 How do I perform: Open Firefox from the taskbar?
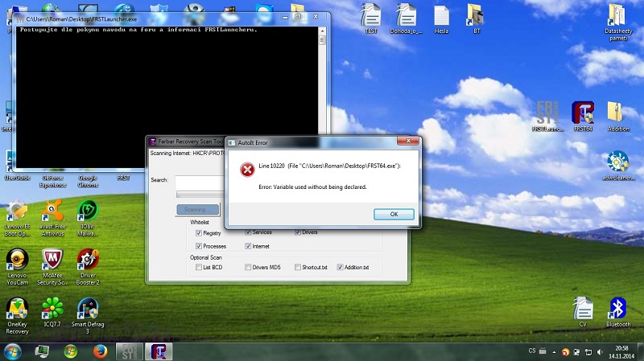(100, 351)
